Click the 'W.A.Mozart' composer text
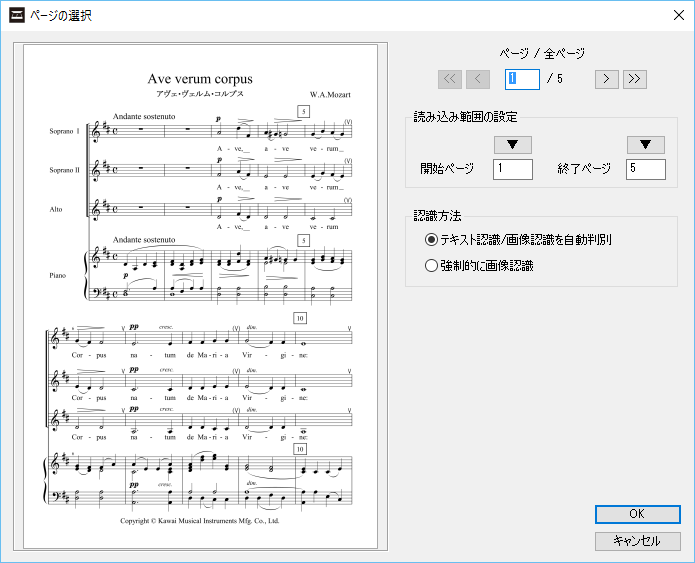This screenshot has width=695, height=563. click(x=330, y=94)
